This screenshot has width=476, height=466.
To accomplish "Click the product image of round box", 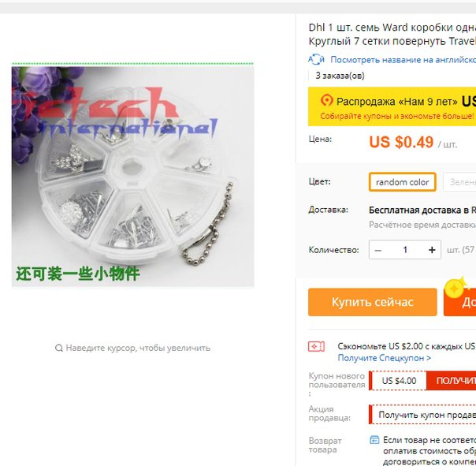I will 132,177.
